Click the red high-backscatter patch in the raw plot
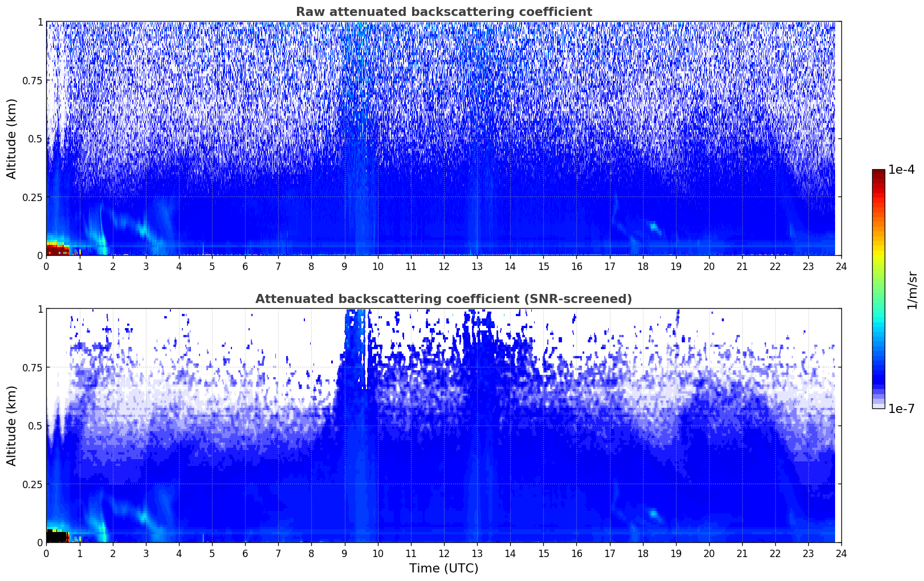 pyautogui.click(x=58, y=249)
